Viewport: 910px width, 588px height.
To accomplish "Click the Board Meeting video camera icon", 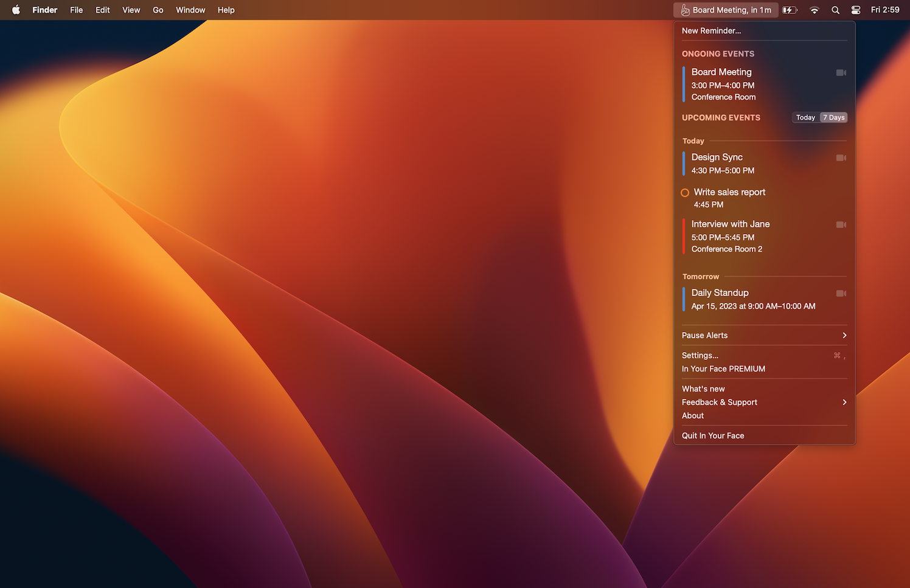I will pyautogui.click(x=841, y=73).
